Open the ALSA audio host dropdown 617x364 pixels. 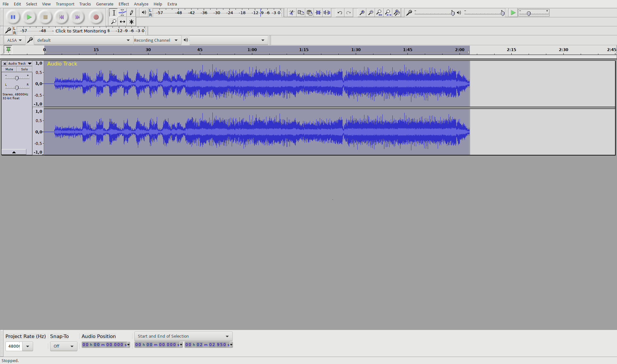(14, 40)
